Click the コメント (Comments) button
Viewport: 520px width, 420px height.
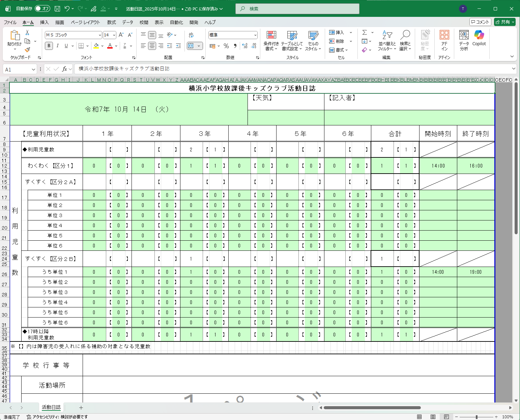coord(480,22)
